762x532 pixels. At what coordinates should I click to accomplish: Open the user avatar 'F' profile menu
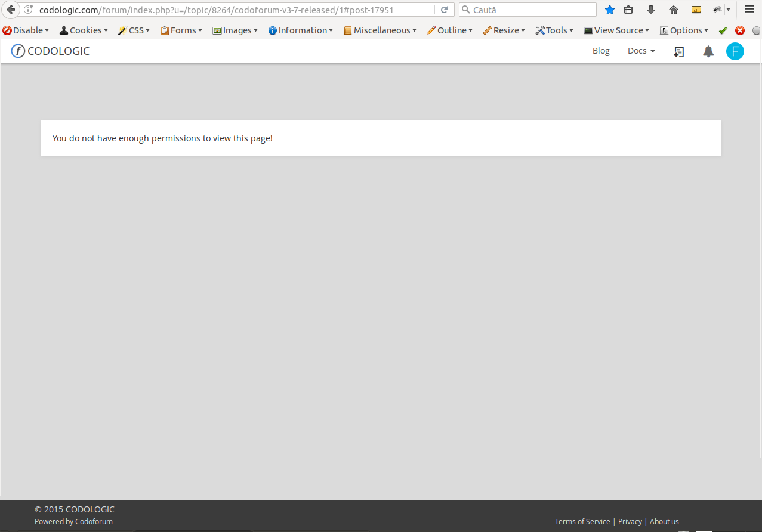coord(735,52)
